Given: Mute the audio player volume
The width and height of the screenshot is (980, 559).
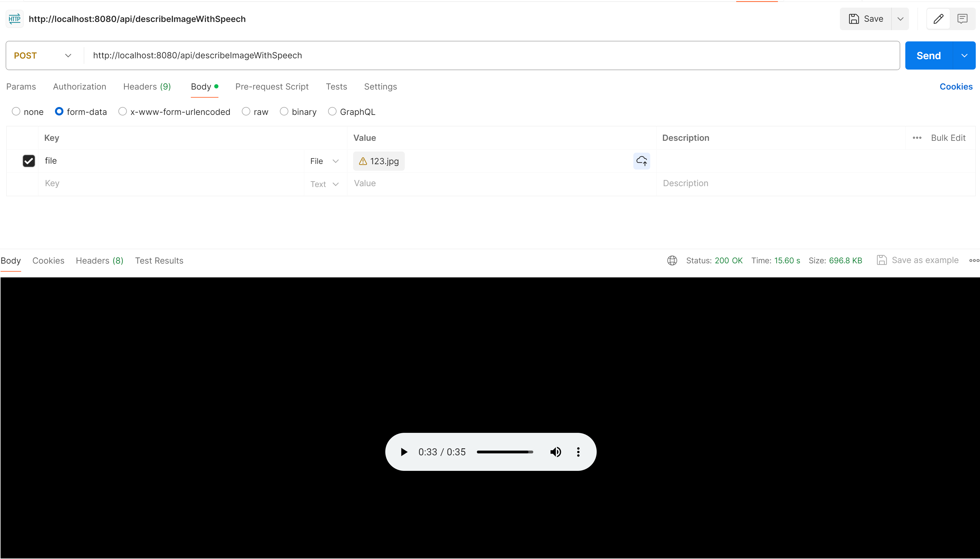Looking at the screenshot, I should 556,452.
